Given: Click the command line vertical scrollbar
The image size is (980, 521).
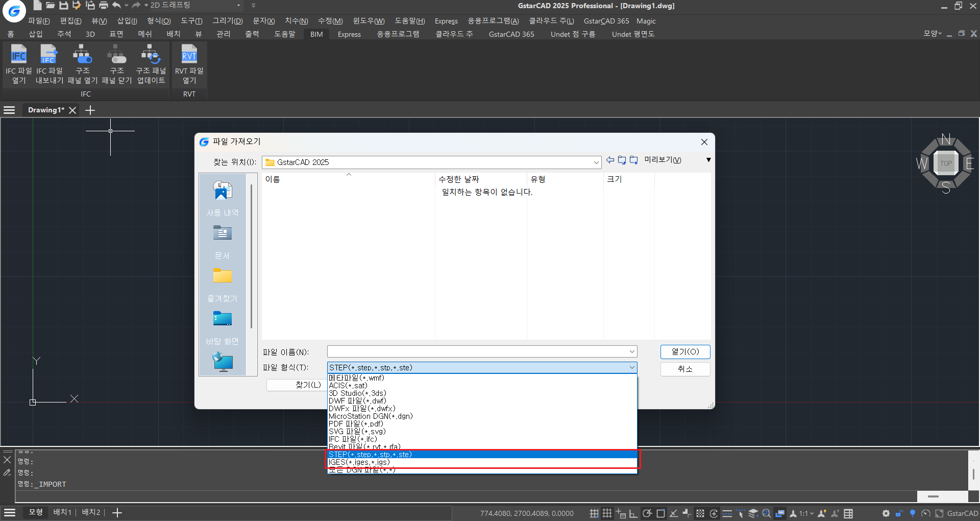Looking at the screenshot, I should coord(973,473).
